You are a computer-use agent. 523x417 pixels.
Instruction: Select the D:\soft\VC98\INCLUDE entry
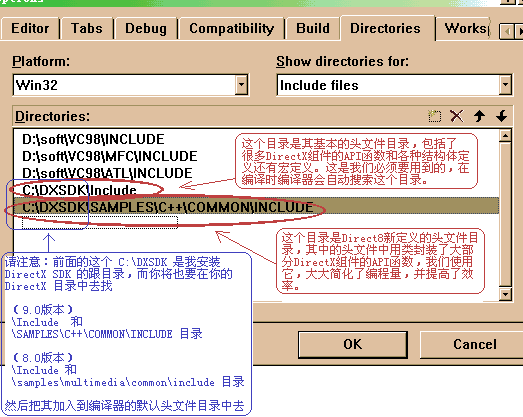(93, 139)
